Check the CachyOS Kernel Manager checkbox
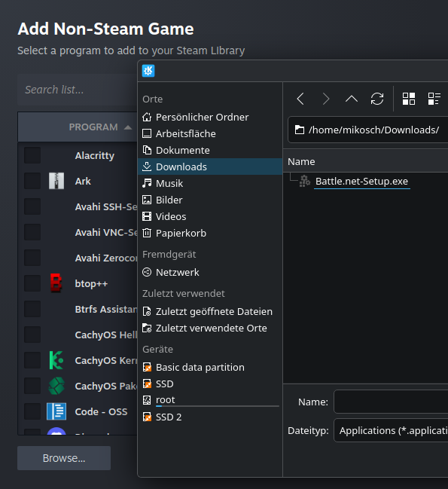 point(32,360)
